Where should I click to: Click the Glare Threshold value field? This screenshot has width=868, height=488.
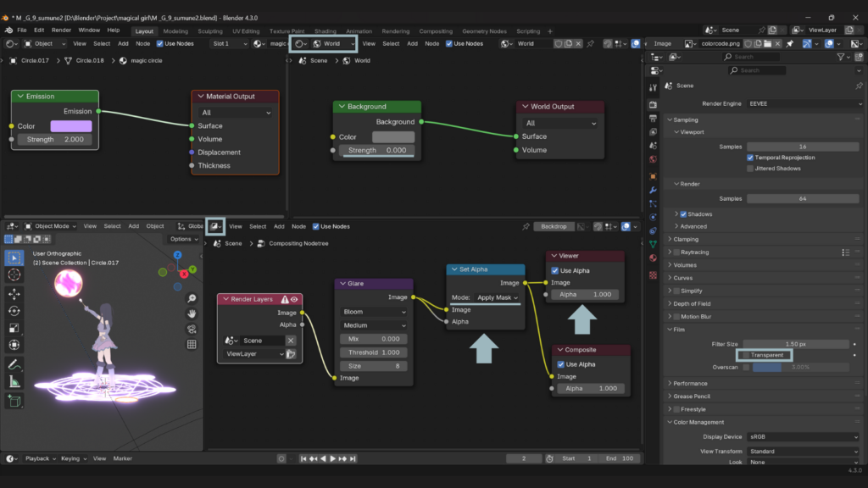click(373, 352)
